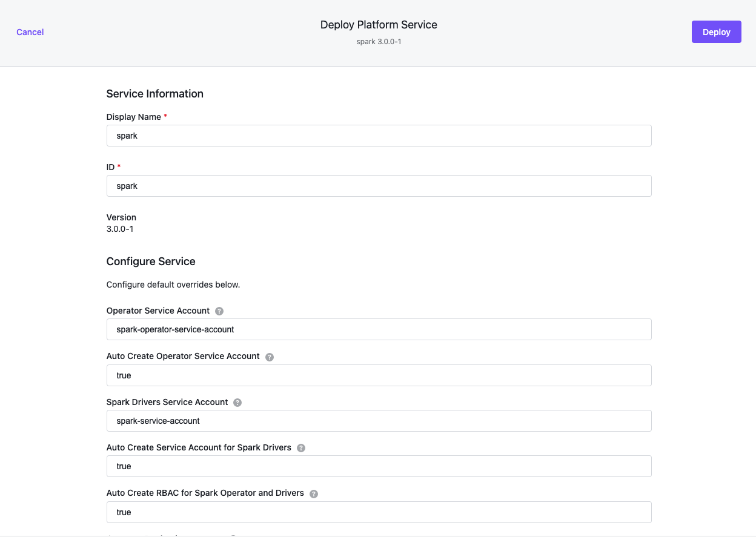The width and height of the screenshot is (756, 537).
Task: Open help icon for Operator Service Account
Action: coord(219,311)
